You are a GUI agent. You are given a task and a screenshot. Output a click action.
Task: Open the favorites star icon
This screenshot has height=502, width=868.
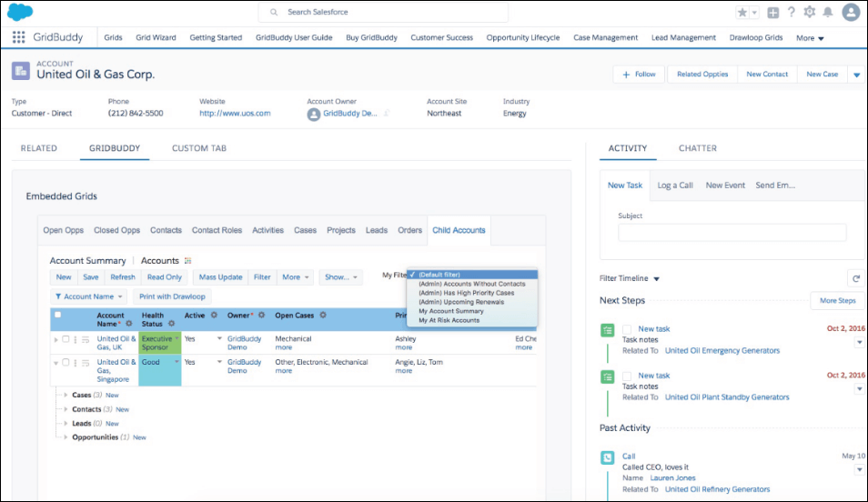(742, 12)
